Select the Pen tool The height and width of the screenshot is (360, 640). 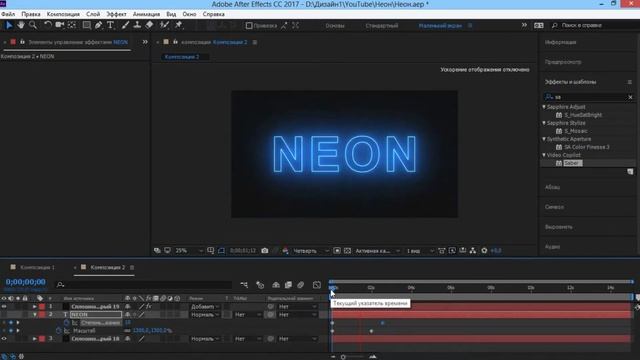[99, 25]
